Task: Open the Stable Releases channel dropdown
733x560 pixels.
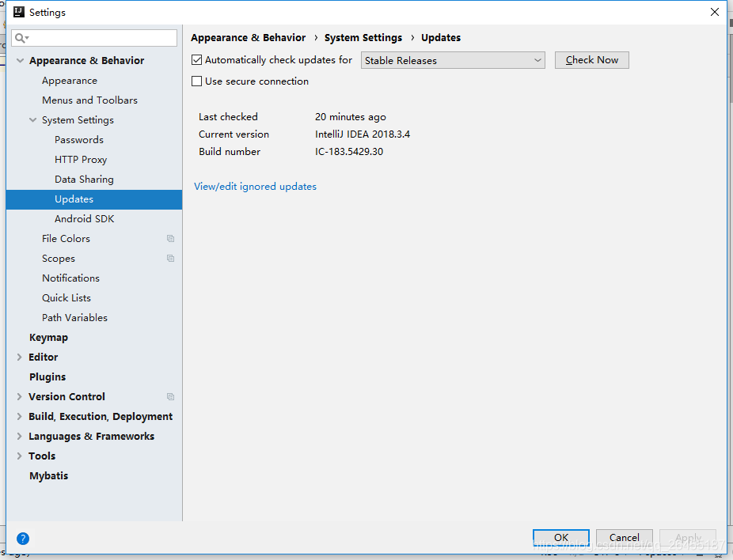Action: pos(453,60)
